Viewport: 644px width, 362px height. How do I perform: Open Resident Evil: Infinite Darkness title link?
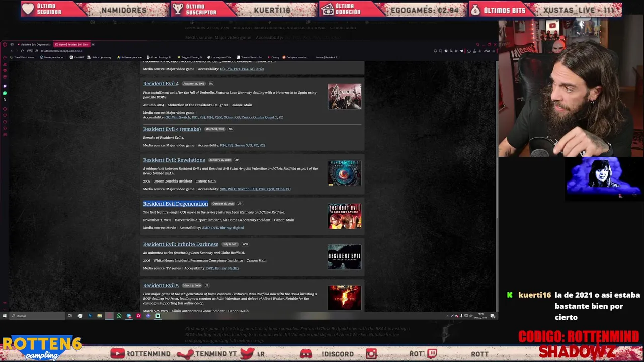tap(180, 244)
